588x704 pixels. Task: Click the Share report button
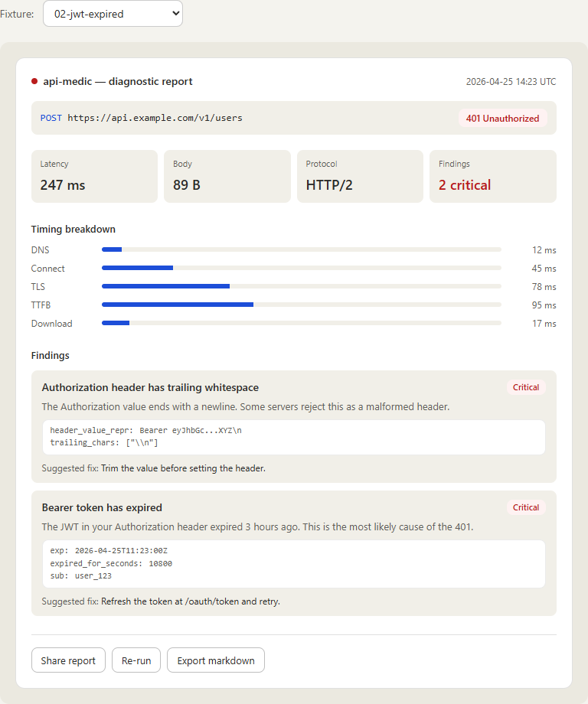tap(68, 660)
